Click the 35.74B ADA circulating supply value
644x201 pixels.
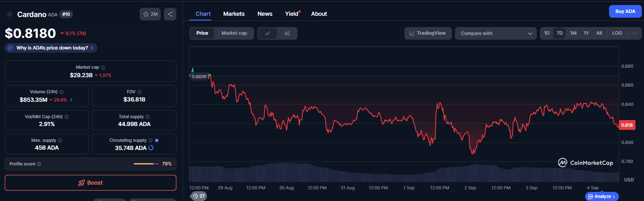coord(130,148)
